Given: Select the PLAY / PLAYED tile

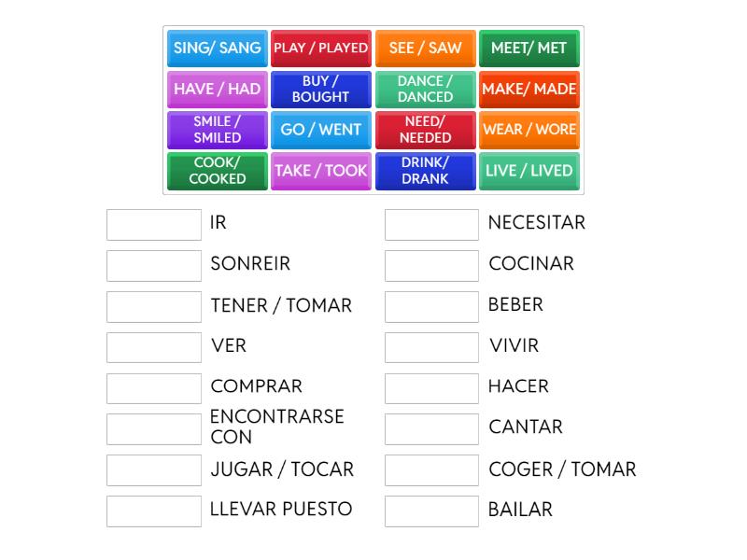Looking at the screenshot, I should (x=320, y=49).
